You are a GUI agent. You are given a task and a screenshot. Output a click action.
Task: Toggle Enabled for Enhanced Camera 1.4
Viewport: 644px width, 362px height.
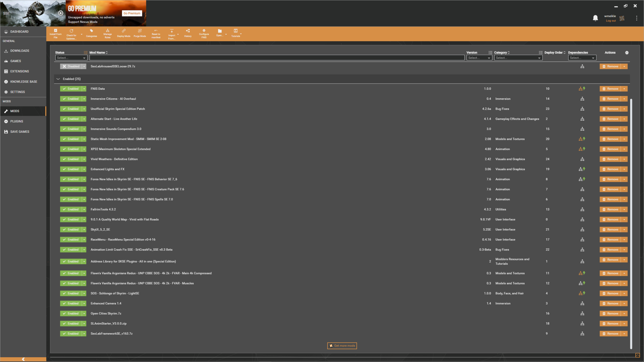coord(71,304)
